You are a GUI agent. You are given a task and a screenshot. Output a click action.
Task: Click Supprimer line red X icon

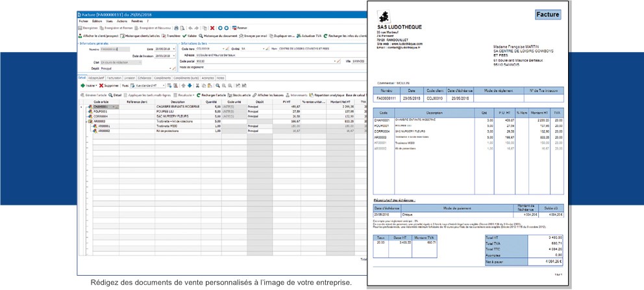101,85
